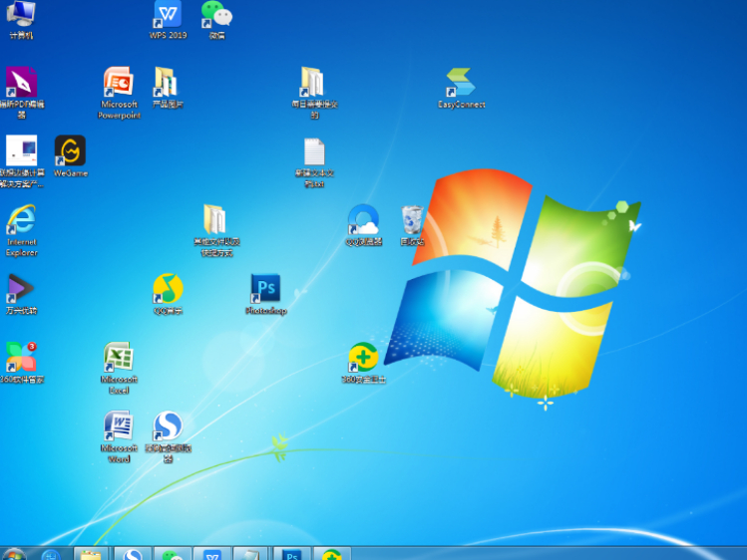Launch the QQ浏览器 browser shortcut
The height and width of the screenshot is (560, 747).
coord(363,225)
